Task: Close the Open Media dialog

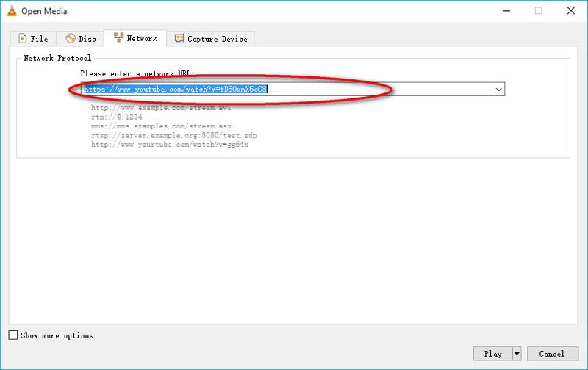Action: (571, 11)
